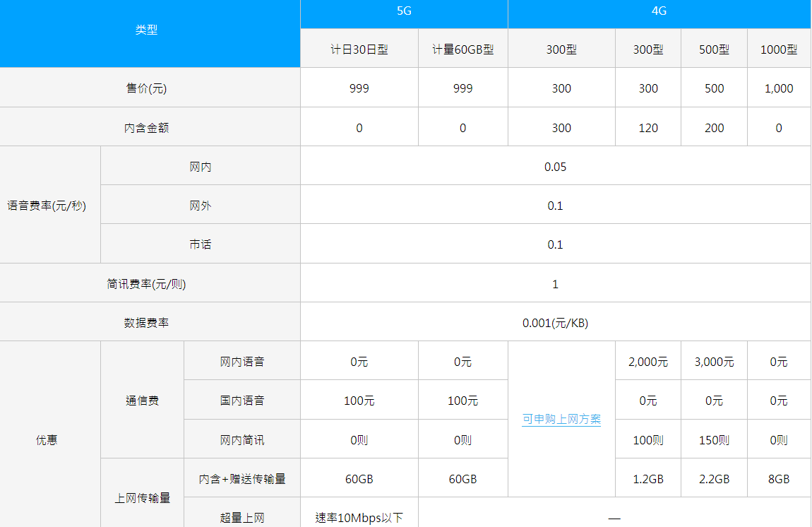The height and width of the screenshot is (527, 812).
Task: Select the 语音费率(元/秒) label
Action: tap(47, 206)
